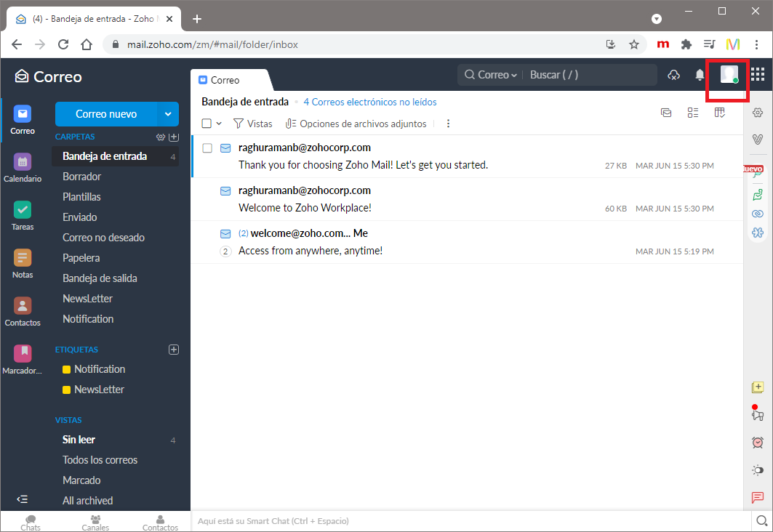Viewport: 773px width, 532px height.
Task: Compose with the Correo nuevo button
Action: click(106, 114)
